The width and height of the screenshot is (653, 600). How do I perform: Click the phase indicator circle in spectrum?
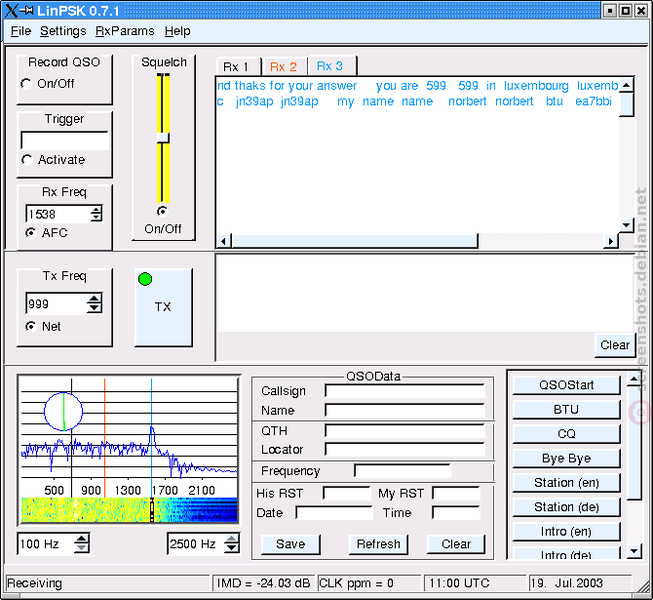click(x=63, y=411)
